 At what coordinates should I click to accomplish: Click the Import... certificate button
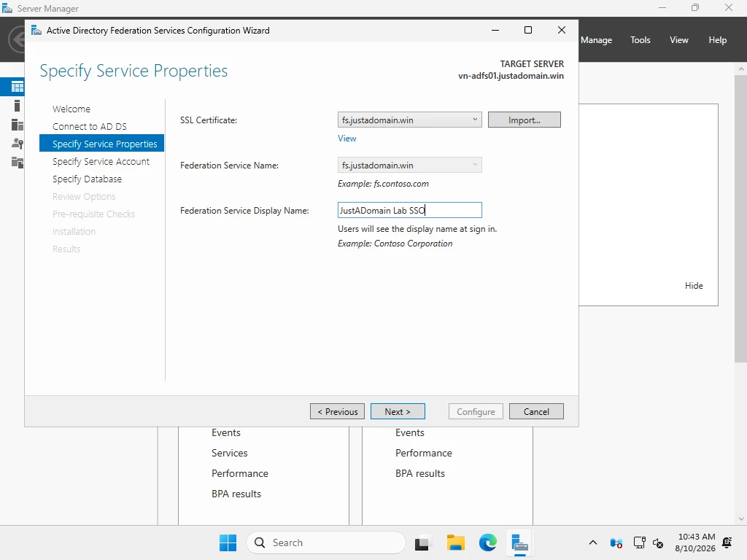coord(524,120)
